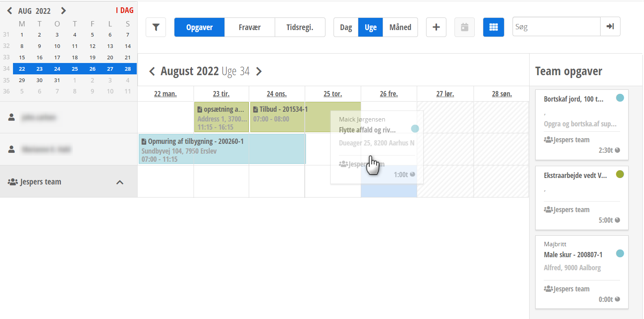644x319 pixels.
Task: Collapse the Jespers team row
Action: pos(120,182)
